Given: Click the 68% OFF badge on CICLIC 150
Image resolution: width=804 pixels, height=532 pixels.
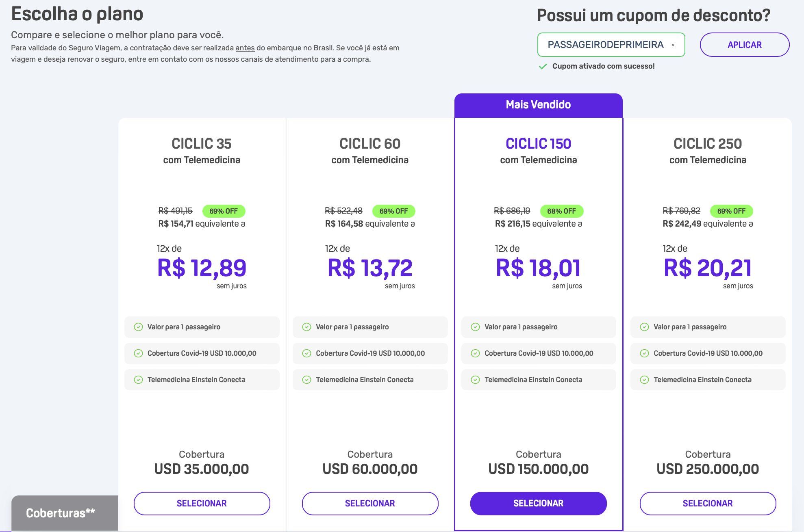Looking at the screenshot, I should click(x=561, y=211).
